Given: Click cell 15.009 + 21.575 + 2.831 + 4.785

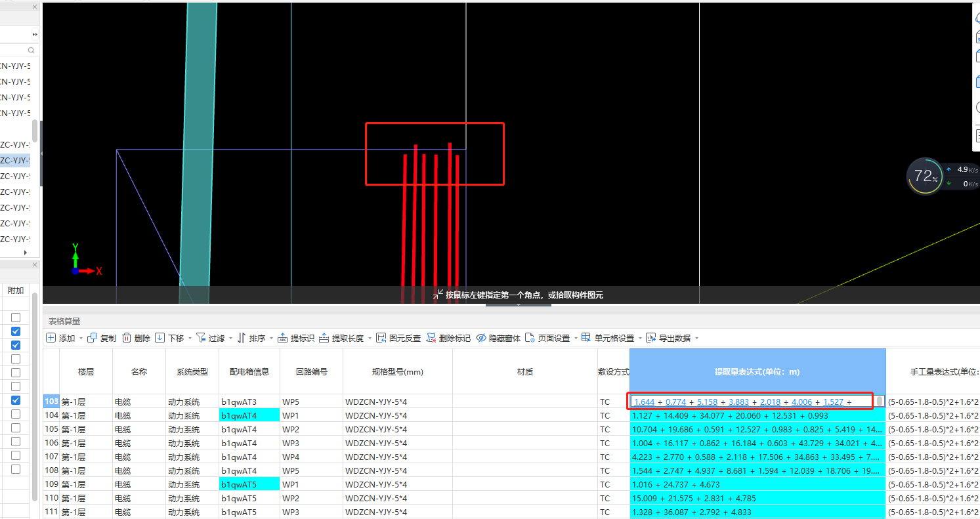Looking at the screenshot, I should (757, 498).
